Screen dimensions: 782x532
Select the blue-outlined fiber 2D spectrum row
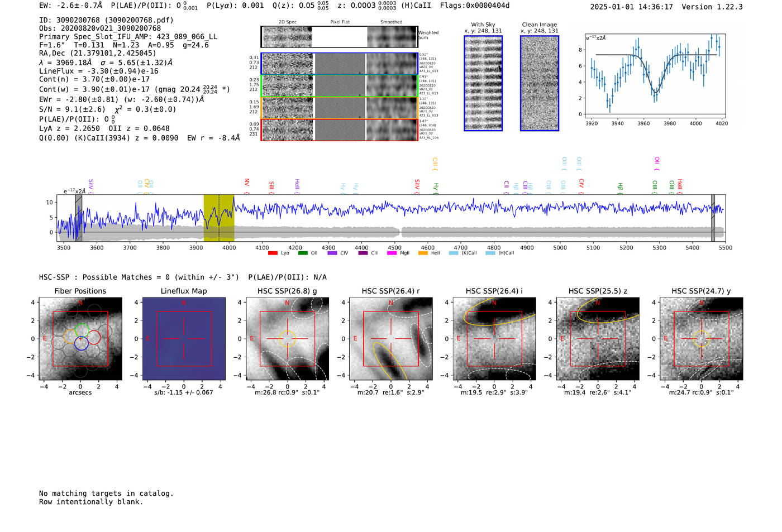339,64
